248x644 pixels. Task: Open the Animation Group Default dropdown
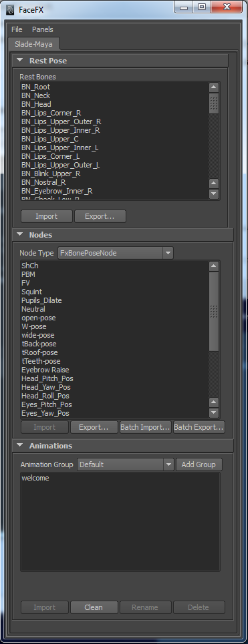[x=126, y=464]
